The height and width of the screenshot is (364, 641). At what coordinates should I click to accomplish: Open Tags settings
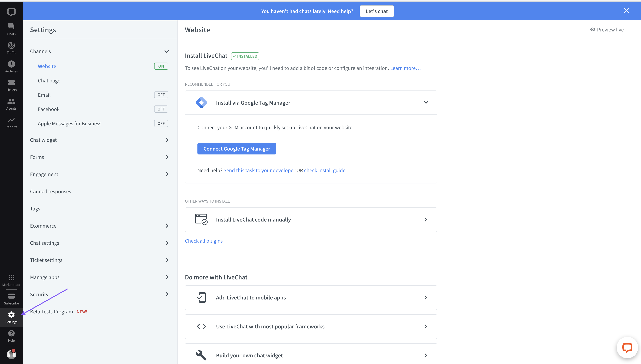coord(35,209)
